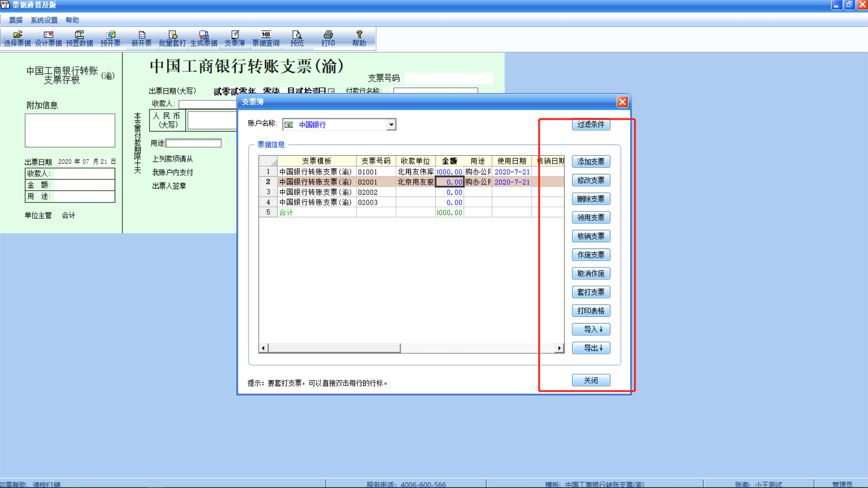Image resolution: width=868 pixels, height=488 pixels.
Task: Launch 批量套打 batch printing icon
Action: (x=173, y=38)
